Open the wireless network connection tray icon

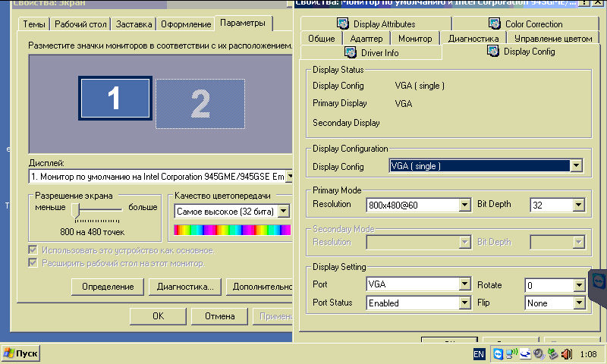point(512,353)
